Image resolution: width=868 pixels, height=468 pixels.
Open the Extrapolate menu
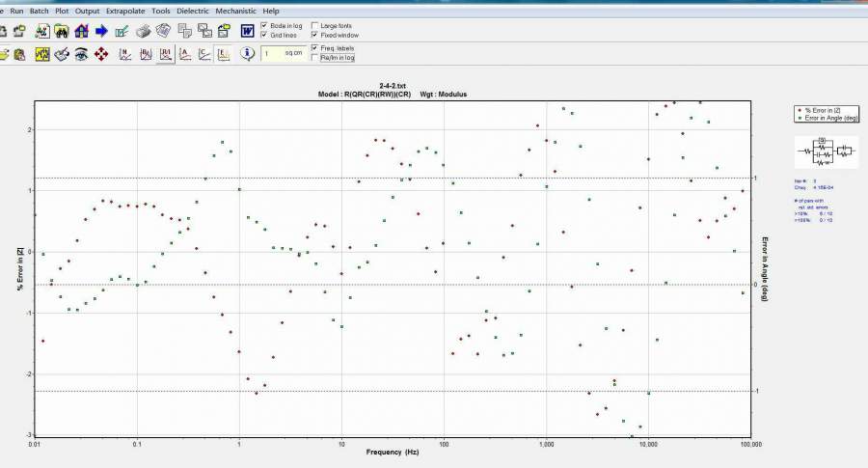(125, 11)
